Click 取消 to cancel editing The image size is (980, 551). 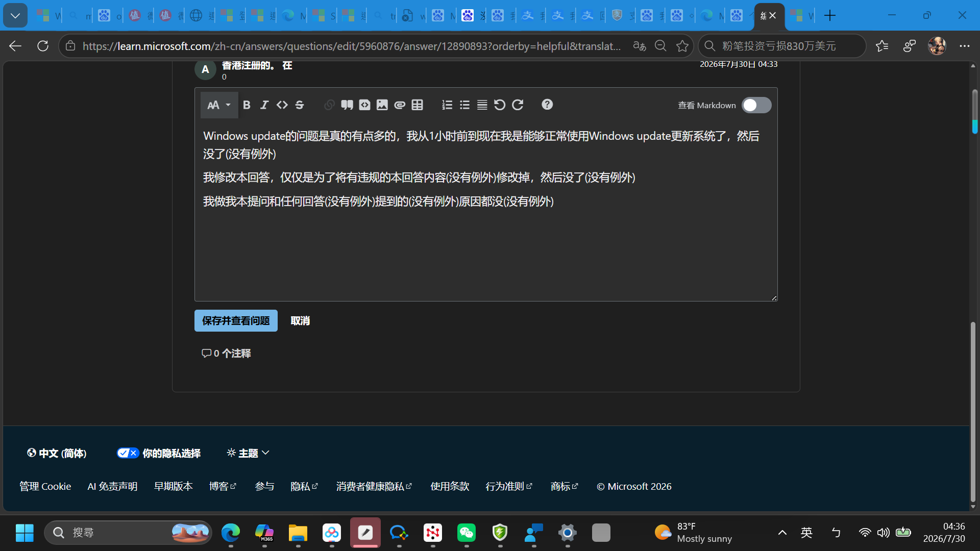[300, 320]
